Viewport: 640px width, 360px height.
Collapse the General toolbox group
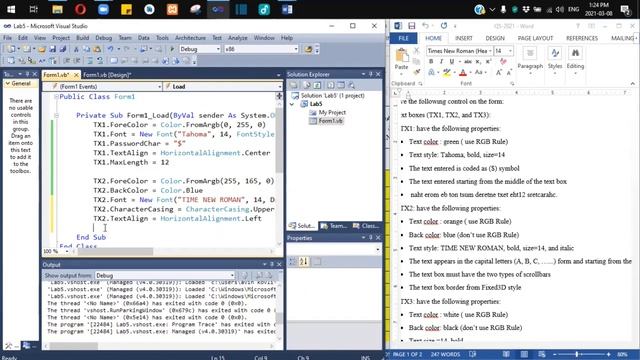click(7, 83)
